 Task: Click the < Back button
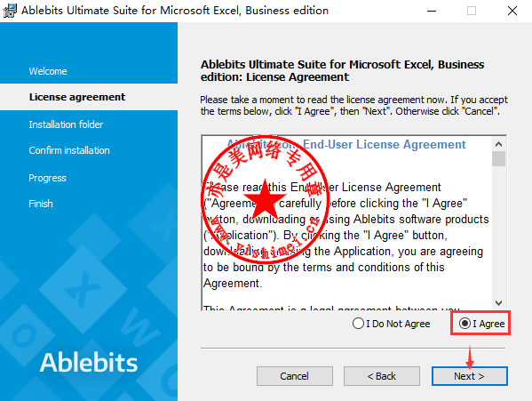tap(382, 376)
